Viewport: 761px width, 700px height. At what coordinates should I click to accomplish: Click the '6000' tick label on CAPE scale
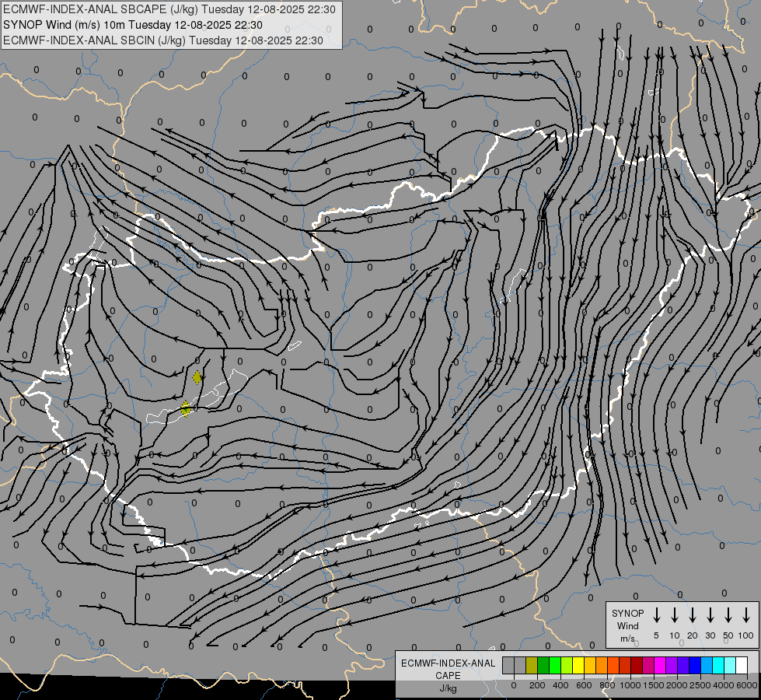coord(747,685)
